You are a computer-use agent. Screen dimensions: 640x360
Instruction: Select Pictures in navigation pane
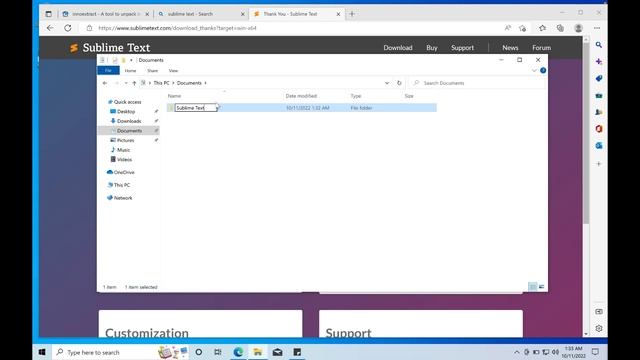pyautogui.click(x=125, y=140)
